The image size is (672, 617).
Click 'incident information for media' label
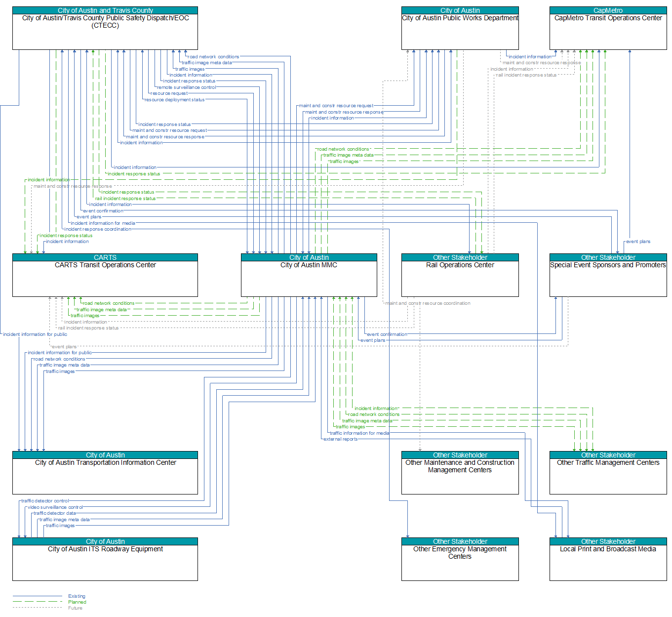pos(103,223)
